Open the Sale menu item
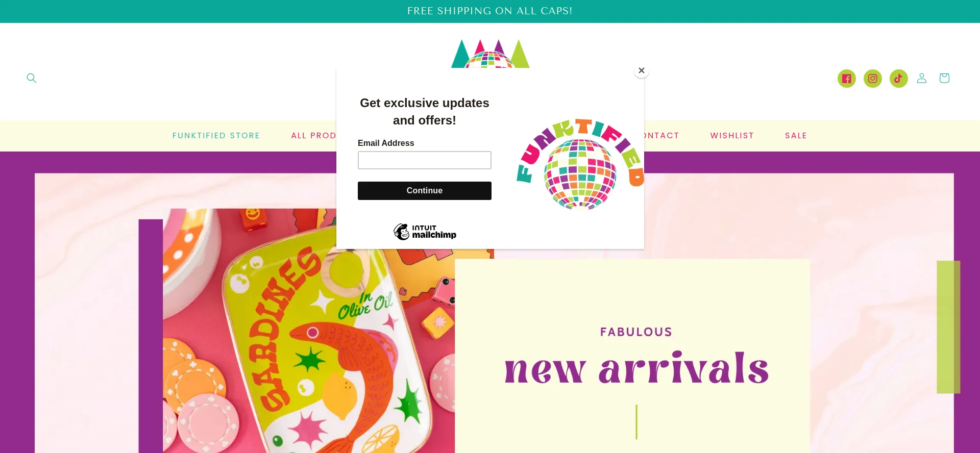 pyautogui.click(x=796, y=136)
